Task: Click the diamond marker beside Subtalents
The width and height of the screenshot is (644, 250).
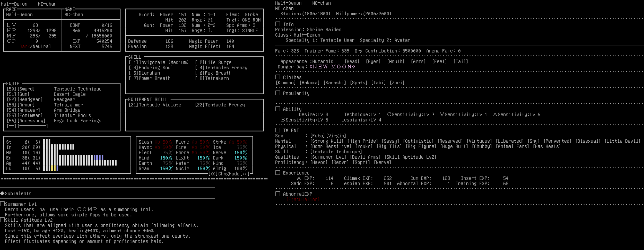Action: tap(2, 193)
